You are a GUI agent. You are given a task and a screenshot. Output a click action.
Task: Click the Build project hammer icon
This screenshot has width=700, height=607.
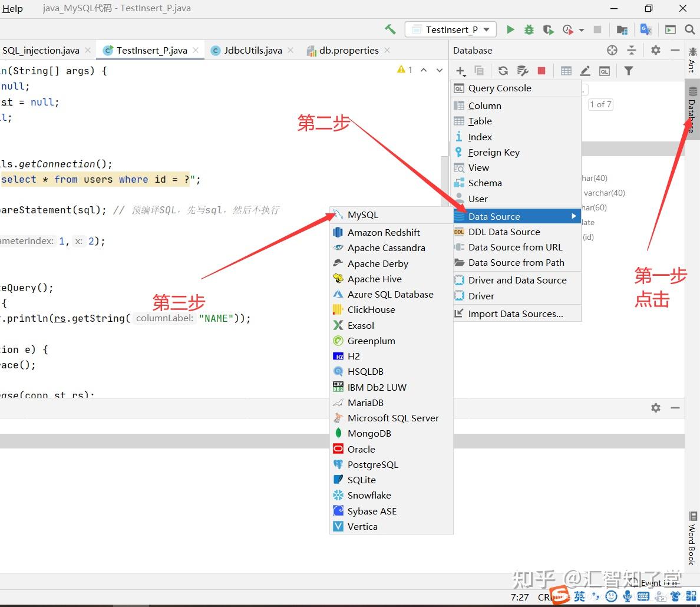(x=390, y=29)
